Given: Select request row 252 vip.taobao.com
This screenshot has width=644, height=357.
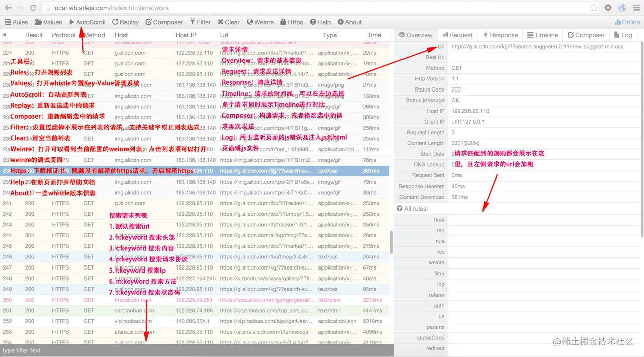Looking at the screenshot, I should click(195, 321).
